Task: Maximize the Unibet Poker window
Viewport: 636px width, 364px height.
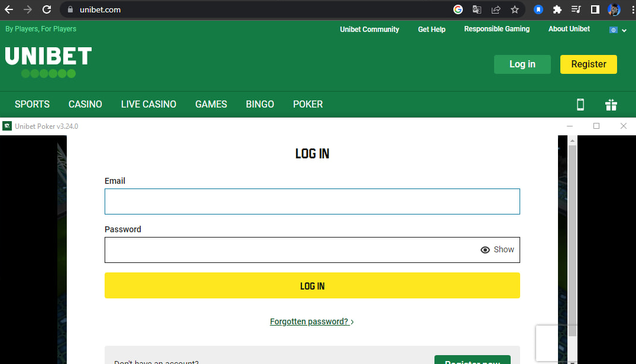Action: click(x=596, y=126)
